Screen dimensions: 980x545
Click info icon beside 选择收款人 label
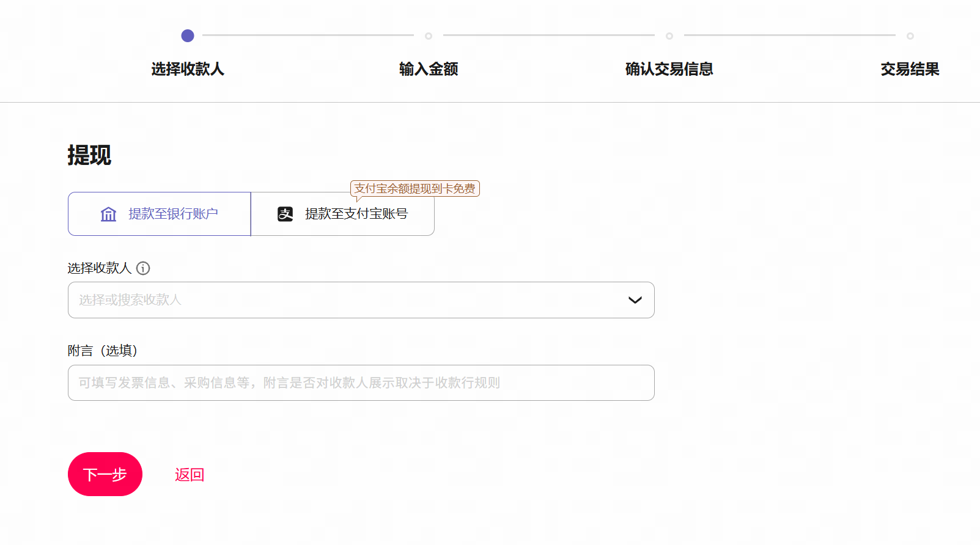tap(143, 268)
